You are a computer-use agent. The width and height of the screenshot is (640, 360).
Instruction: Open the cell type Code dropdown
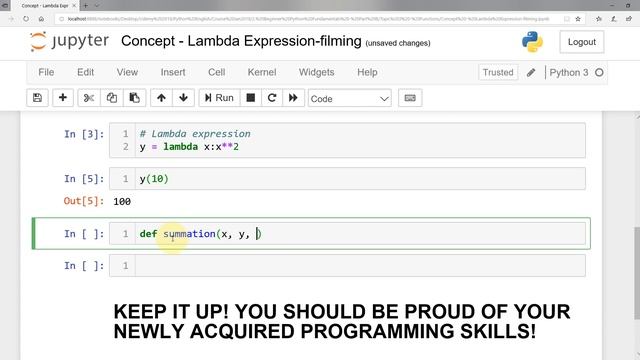coord(349,98)
